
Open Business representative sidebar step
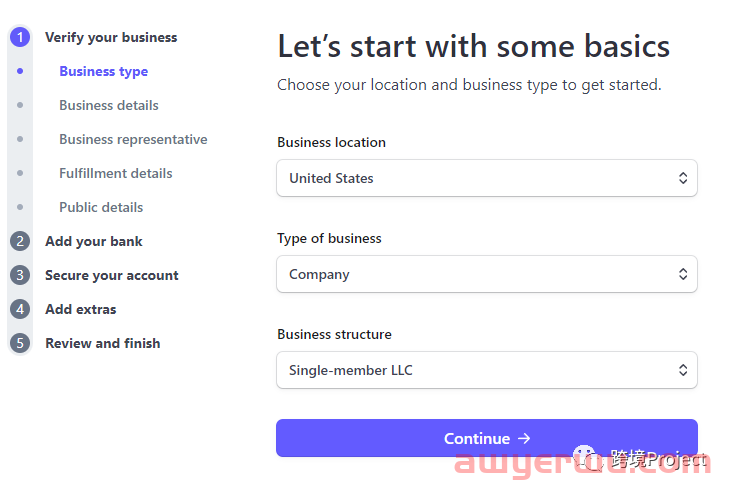pos(133,139)
